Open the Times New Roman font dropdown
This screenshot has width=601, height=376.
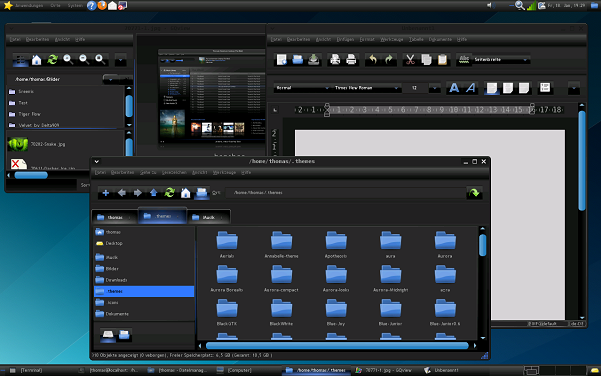(x=366, y=88)
